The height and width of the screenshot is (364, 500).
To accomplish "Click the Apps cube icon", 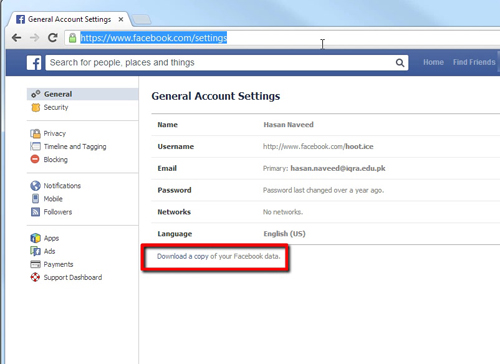I will (x=35, y=238).
